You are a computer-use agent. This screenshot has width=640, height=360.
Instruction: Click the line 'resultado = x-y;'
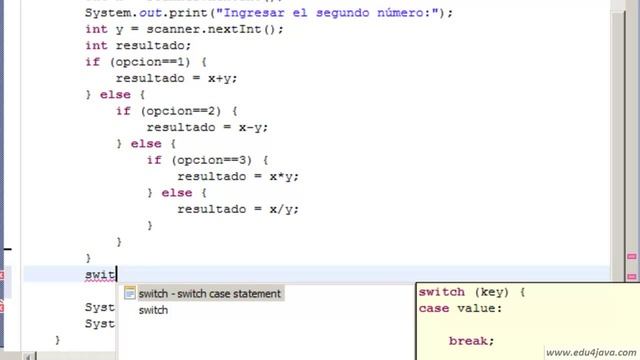(207, 127)
